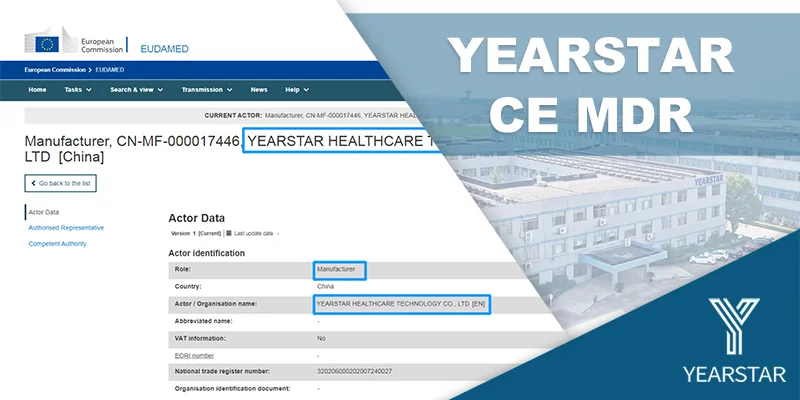Viewport: 800px width, 400px height.
Task: Open the Home menu item
Action: [37, 90]
